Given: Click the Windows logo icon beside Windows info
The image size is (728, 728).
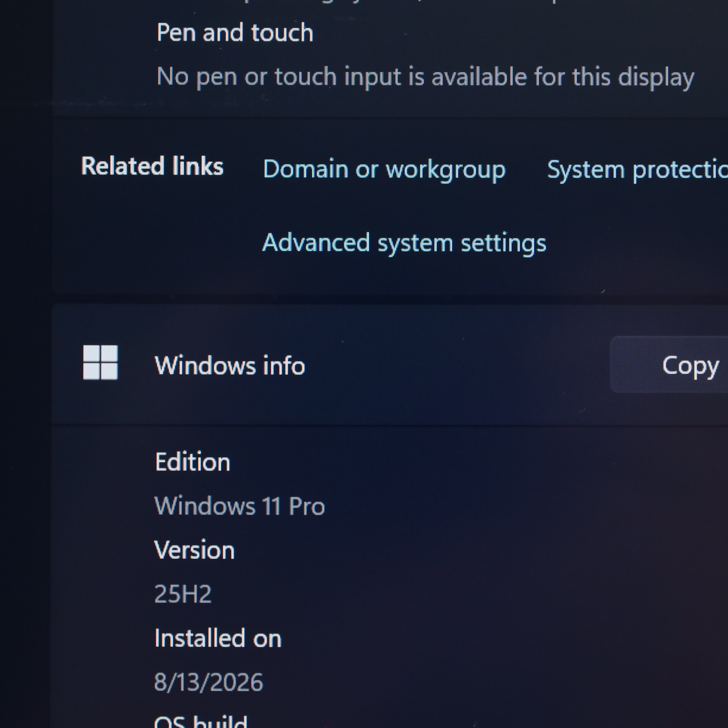Looking at the screenshot, I should 101,362.
